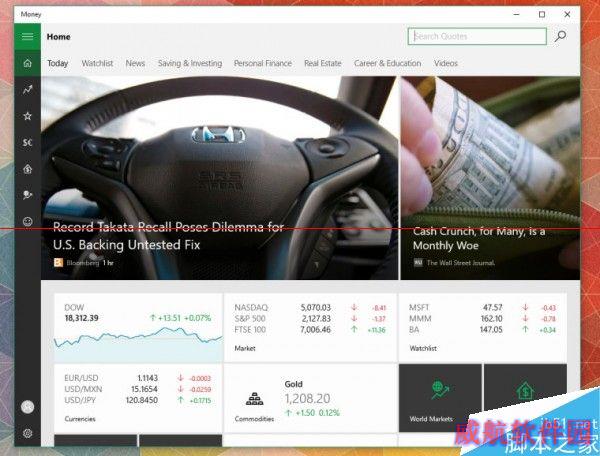The width and height of the screenshot is (600, 456).
Task: Open the World Markets globe sidebar icon
Action: pos(27,195)
